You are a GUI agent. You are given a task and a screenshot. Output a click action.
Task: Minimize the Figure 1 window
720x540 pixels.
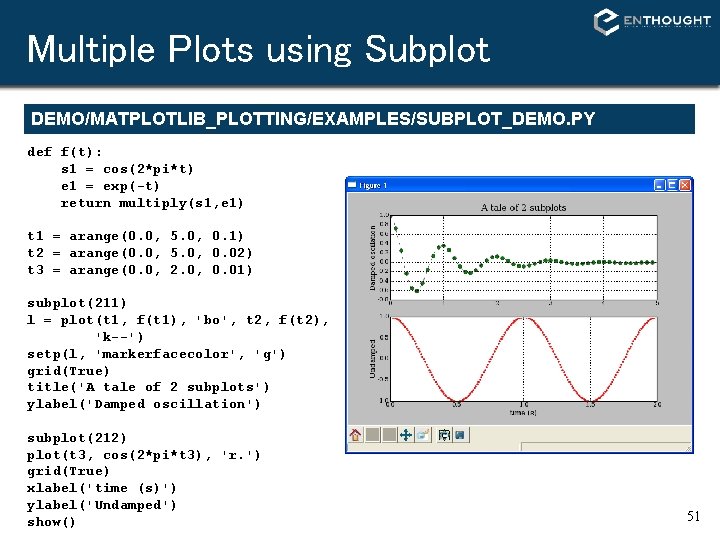pos(659,185)
